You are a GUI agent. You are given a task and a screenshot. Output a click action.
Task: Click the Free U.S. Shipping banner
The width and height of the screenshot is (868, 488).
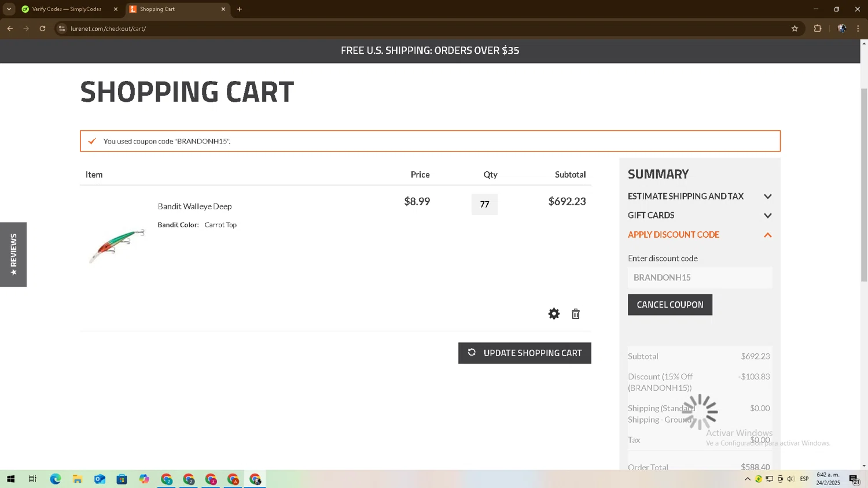coord(430,50)
